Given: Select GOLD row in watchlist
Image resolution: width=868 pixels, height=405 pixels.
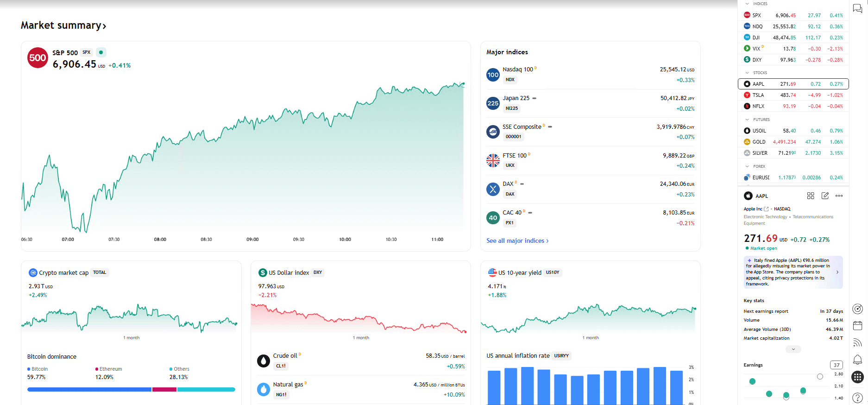Looking at the screenshot, I should pyautogui.click(x=793, y=142).
